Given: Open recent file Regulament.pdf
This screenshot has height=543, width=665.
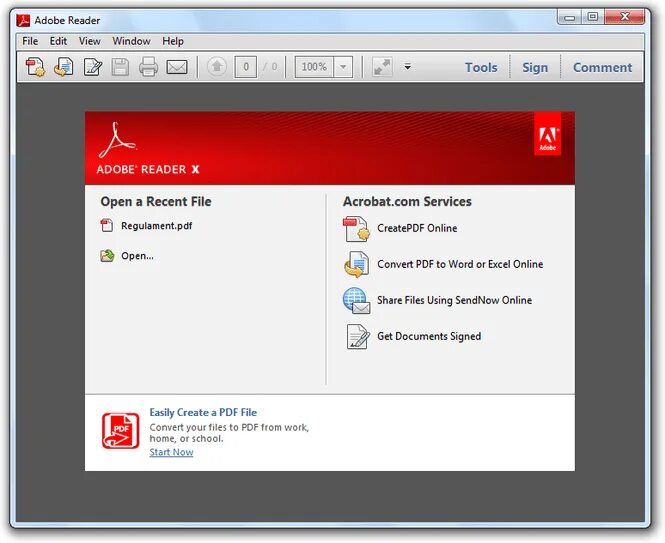Looking at the screenshot, I should click(x=156, y=226).
